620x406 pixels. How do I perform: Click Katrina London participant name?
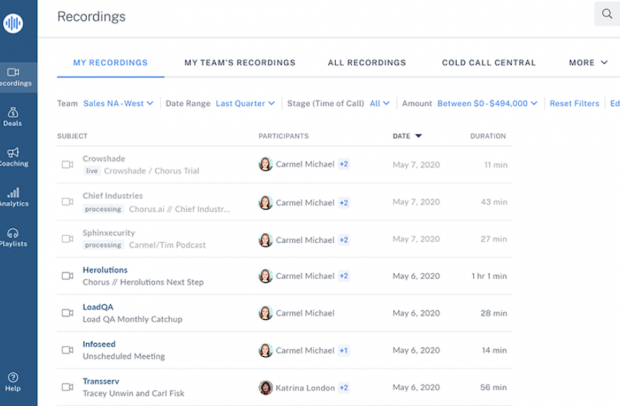(x=305, y=388)
